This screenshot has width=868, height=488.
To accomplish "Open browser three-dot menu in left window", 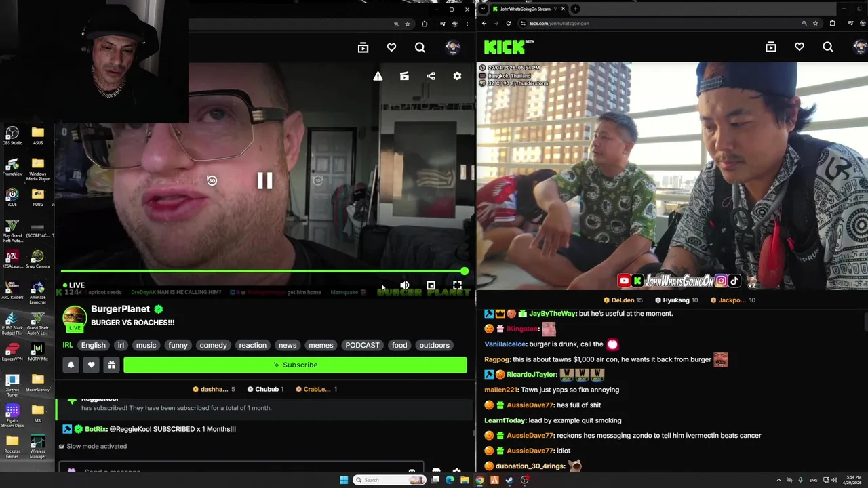I will tap(467, 24).
